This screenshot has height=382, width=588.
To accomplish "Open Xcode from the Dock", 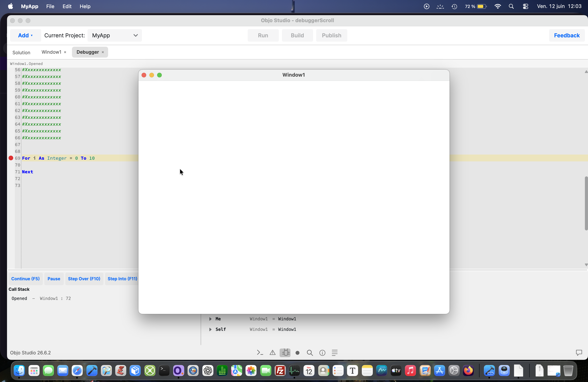I will (x=92, y=370).
